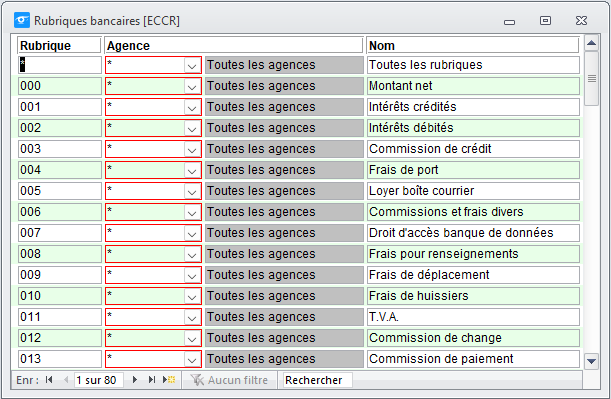
Task: Click the scrollbar up arrow
Action: [592, 43]
